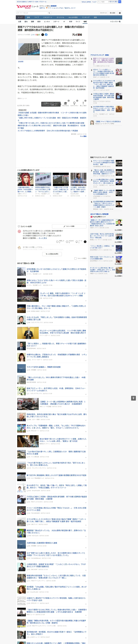Select the ランキング navigation tab
The image size is (138, 644).
86,17
